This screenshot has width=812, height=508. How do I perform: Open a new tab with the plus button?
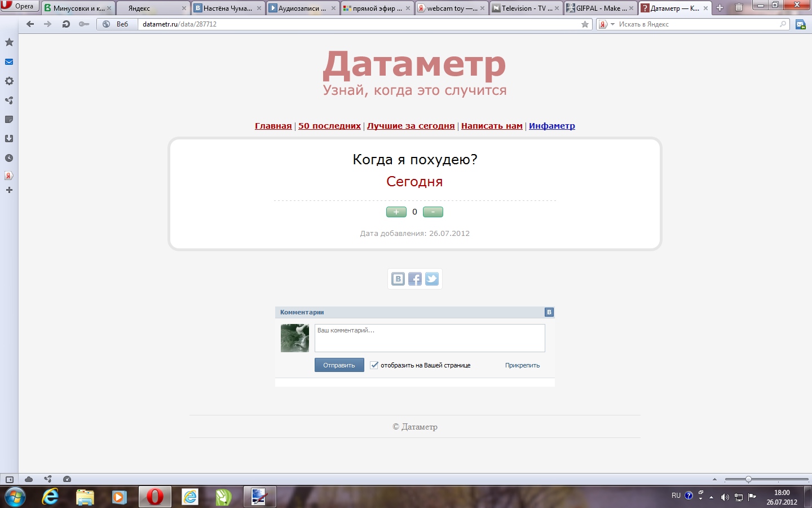tap(720, 8)
